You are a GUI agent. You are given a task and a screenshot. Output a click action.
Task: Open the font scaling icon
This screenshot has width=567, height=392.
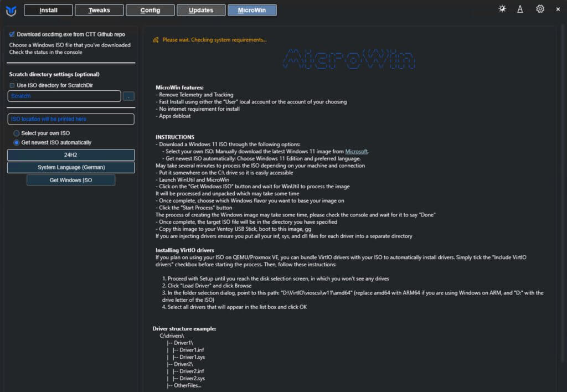520,9
